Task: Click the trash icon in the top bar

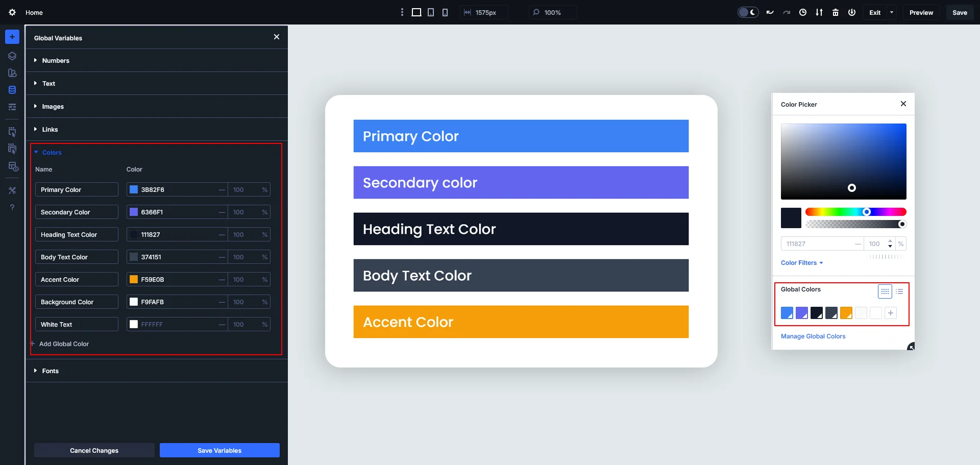Action: [x=836, y=12]
